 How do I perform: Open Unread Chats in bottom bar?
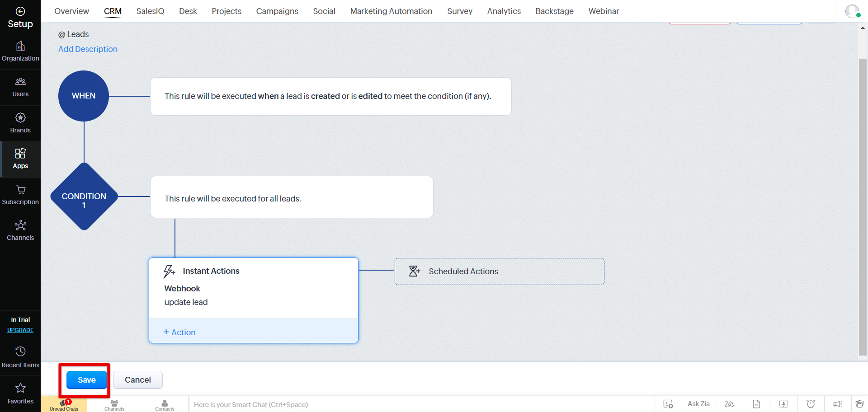point(64,405)
